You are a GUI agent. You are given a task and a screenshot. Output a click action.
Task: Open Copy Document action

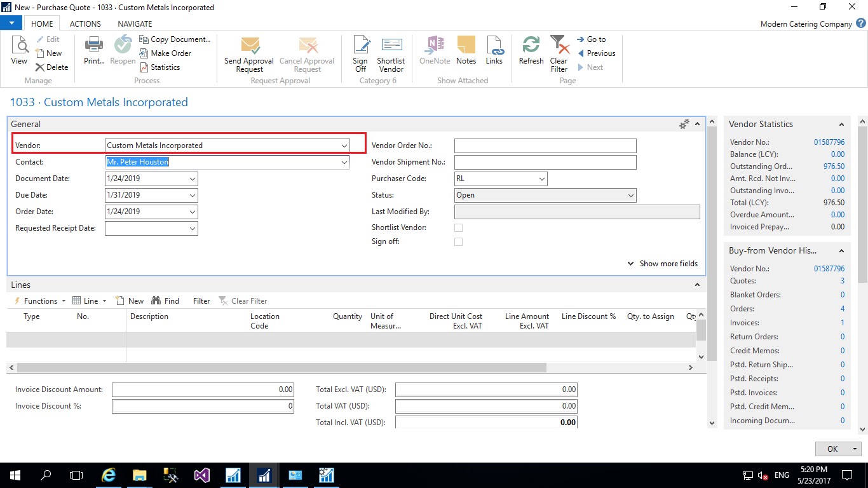175,39
